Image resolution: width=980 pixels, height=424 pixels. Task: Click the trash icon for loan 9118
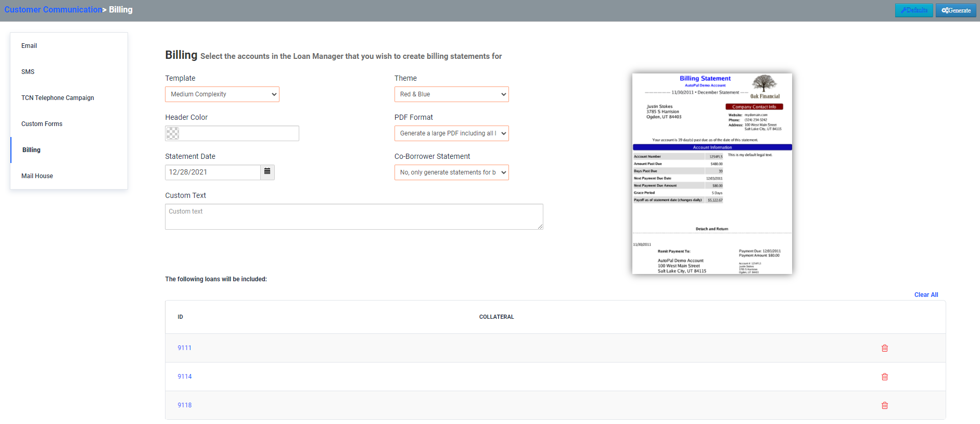pyautogui.click(x=885, y=405)
